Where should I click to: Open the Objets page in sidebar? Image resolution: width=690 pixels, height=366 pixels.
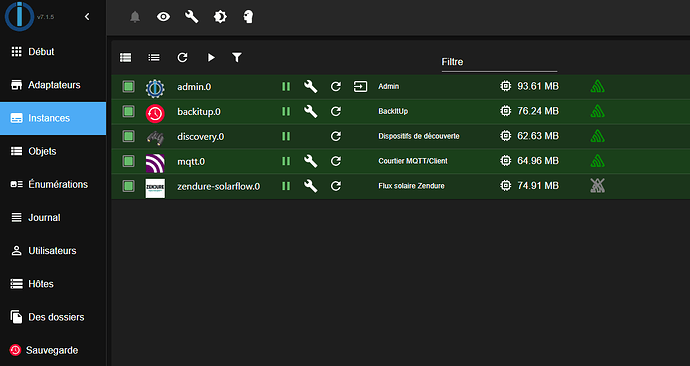click(53, 151)
